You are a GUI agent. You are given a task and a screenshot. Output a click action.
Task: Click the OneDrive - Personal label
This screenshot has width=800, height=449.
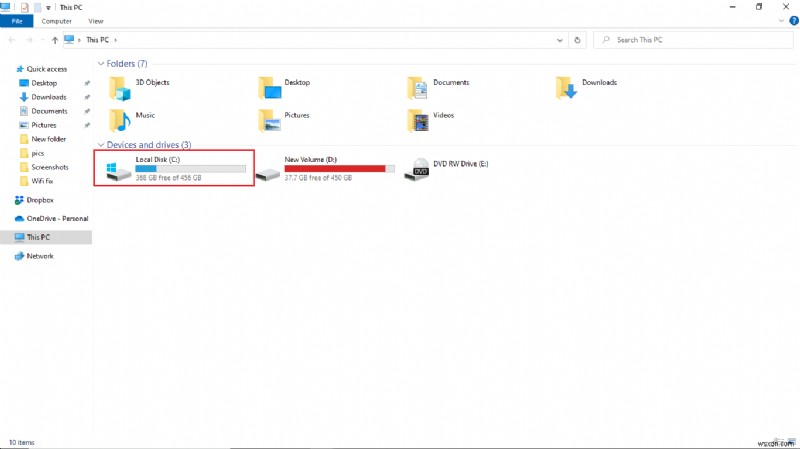tap(57, 218)
